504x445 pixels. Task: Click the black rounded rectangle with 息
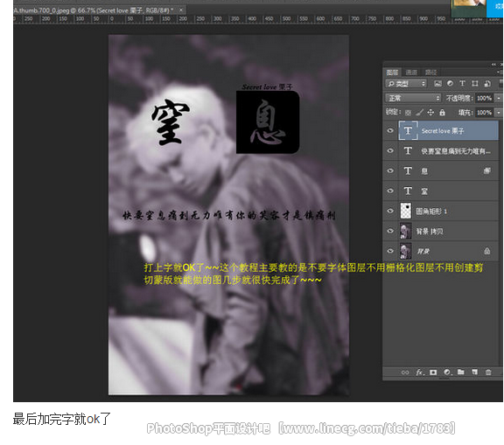pyautogui.click(x=268, y=122)
